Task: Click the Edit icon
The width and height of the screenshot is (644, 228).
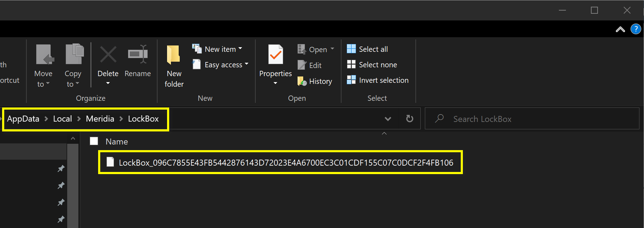Action: [302, 65]
